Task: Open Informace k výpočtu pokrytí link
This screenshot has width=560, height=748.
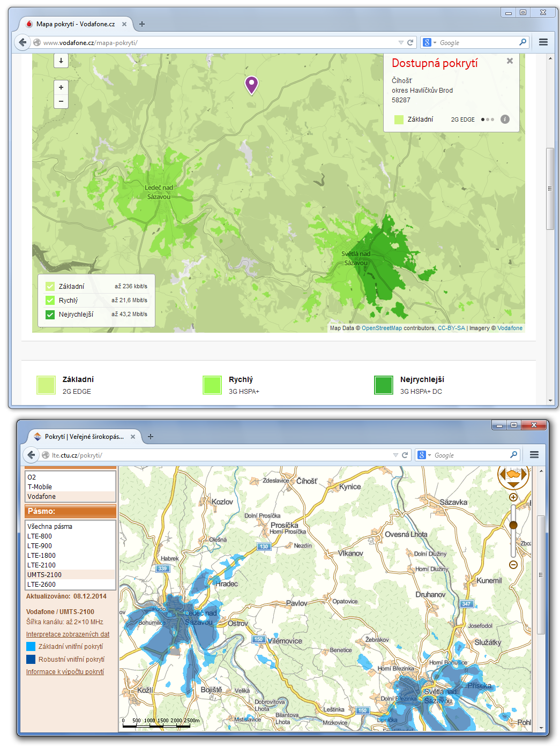Action: tap(65, 672)
